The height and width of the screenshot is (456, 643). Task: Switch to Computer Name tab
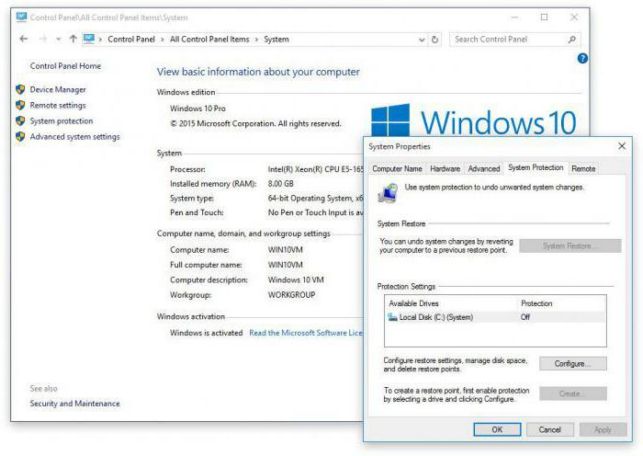click(397, 169)
